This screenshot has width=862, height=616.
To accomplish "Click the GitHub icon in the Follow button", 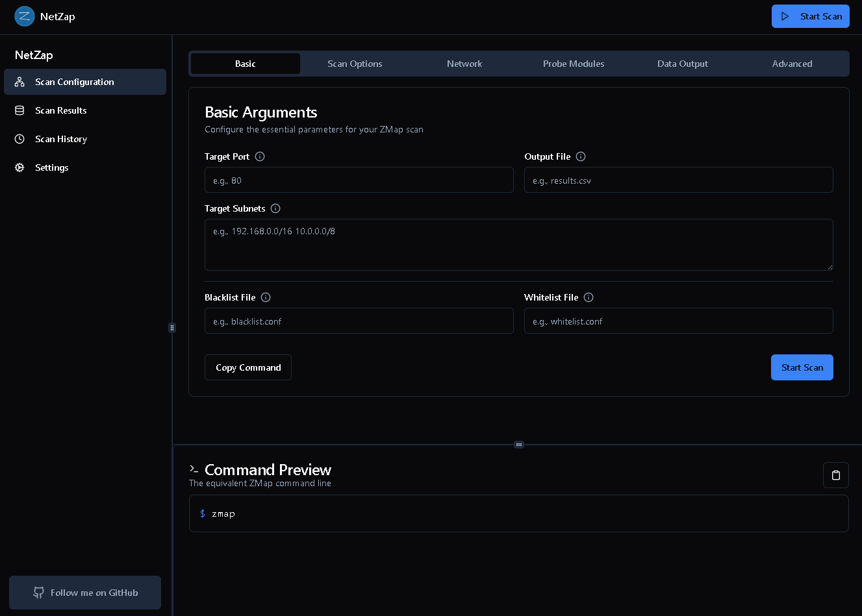I will coord(39,593).
